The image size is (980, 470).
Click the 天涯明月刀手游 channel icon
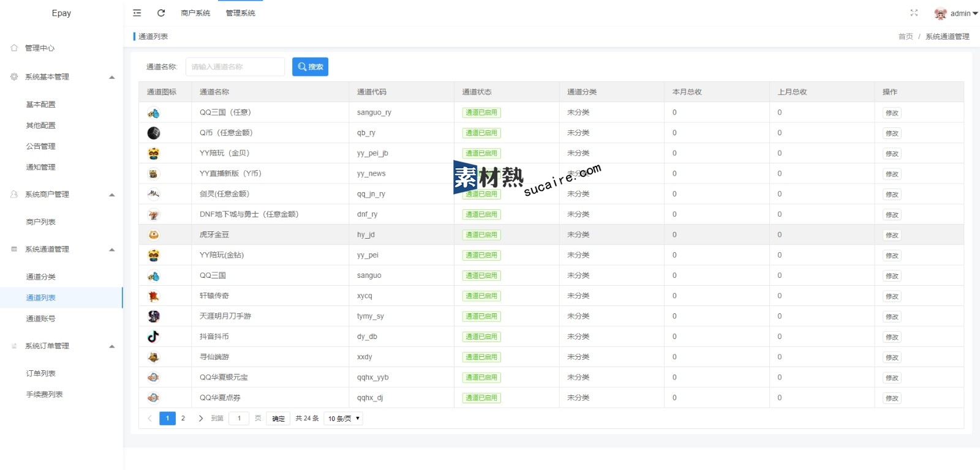(154, 316)
